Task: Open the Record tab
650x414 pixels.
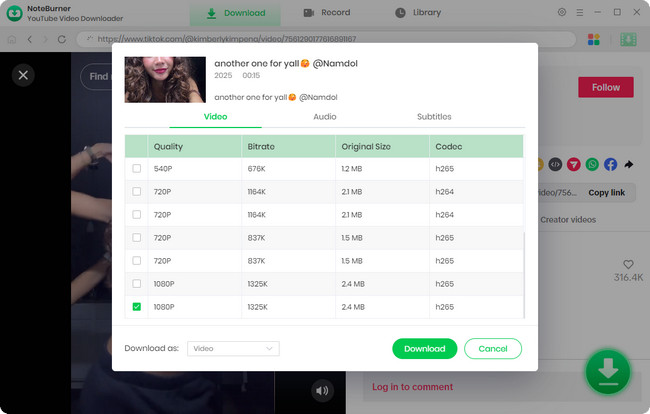Action: coord(327,13)
